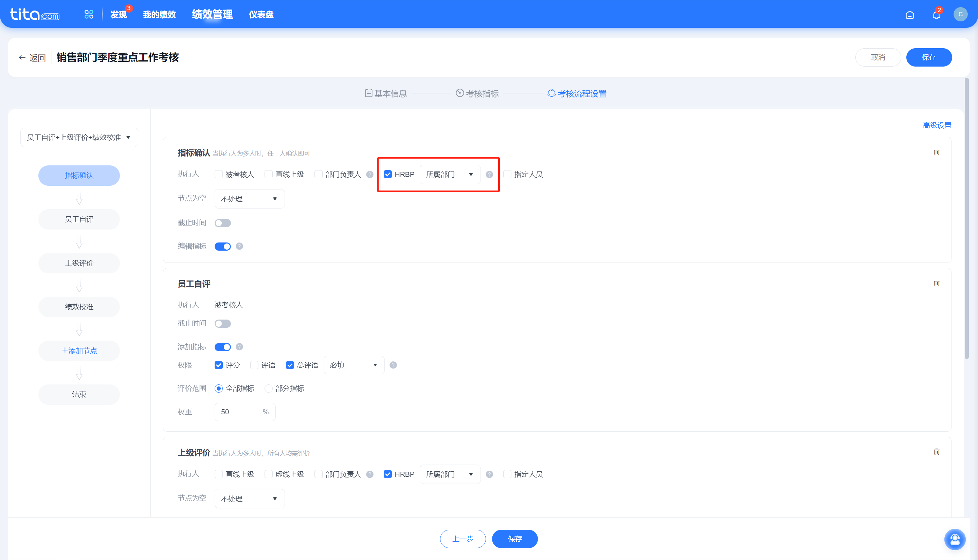Select the 上级评价 flow node
Screen dimensions: 978x560
[79, 264]
